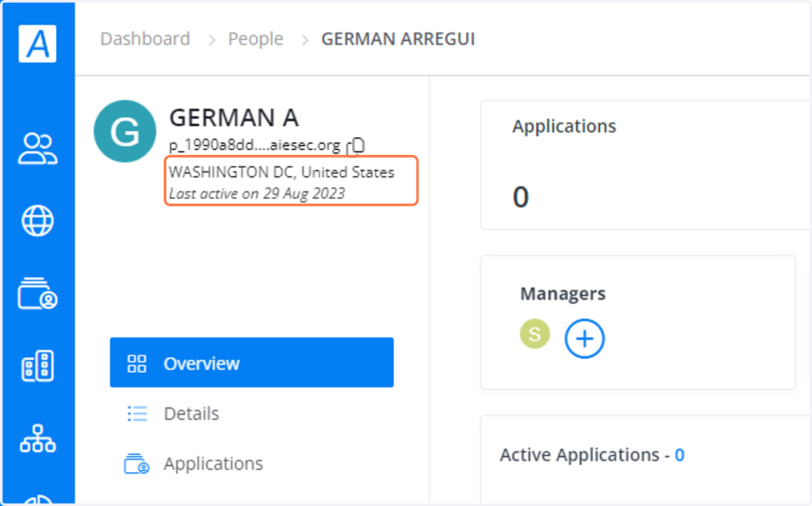The width and height of the screenshot is (812, 506).
Task: Copy the email address with the copy icon
Action: pos(356,145)
